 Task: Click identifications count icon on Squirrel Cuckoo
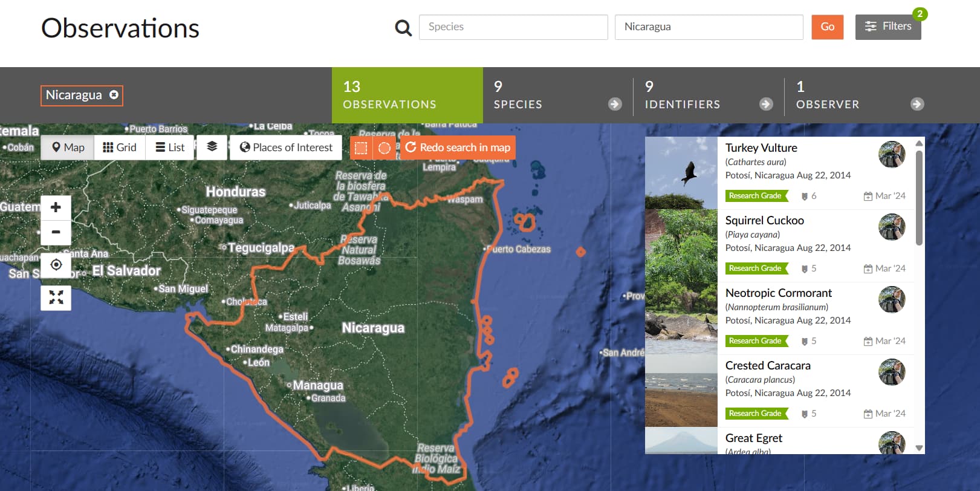click(x=805, y=268)
